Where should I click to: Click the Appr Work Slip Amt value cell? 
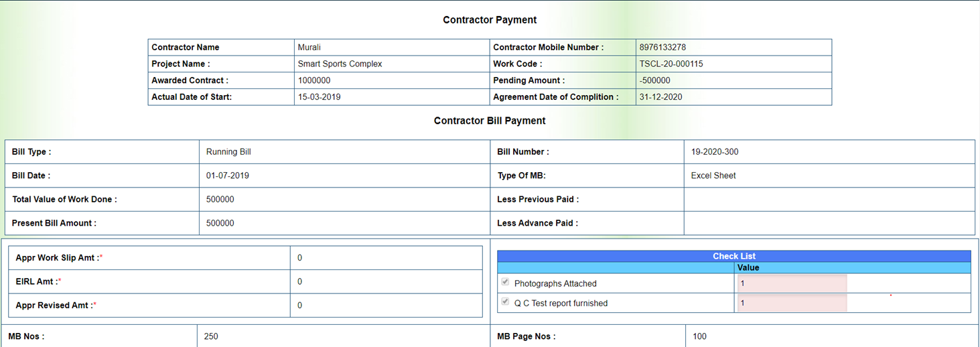(x=386, y=258)
